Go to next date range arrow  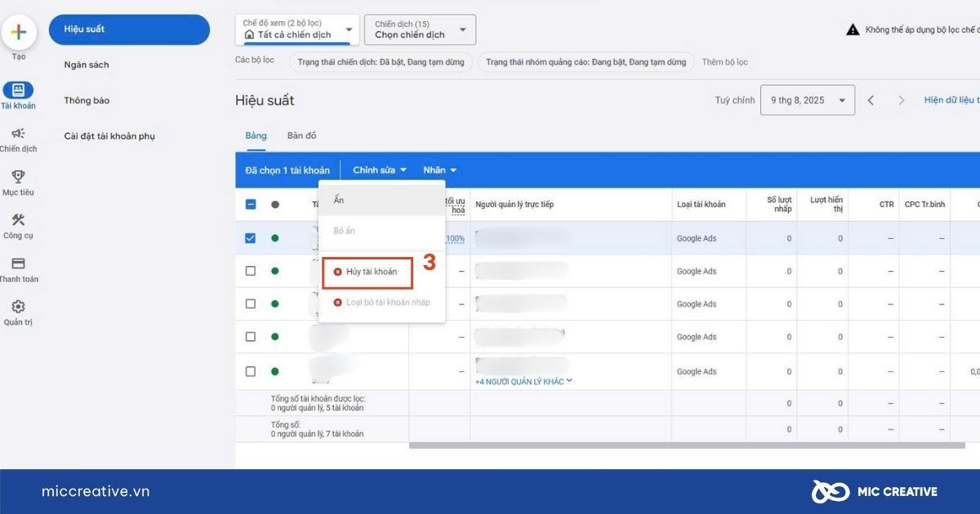tap(902, 100)
